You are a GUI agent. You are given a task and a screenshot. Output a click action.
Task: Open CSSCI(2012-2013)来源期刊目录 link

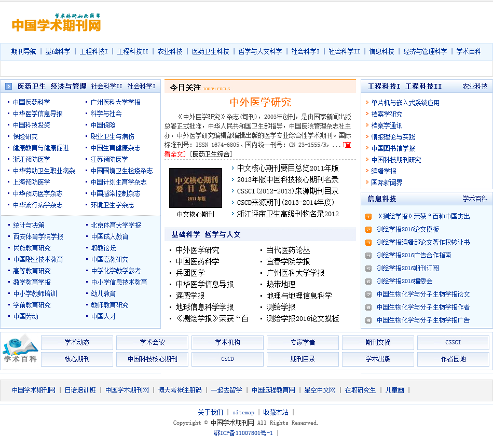pos(287,191)
